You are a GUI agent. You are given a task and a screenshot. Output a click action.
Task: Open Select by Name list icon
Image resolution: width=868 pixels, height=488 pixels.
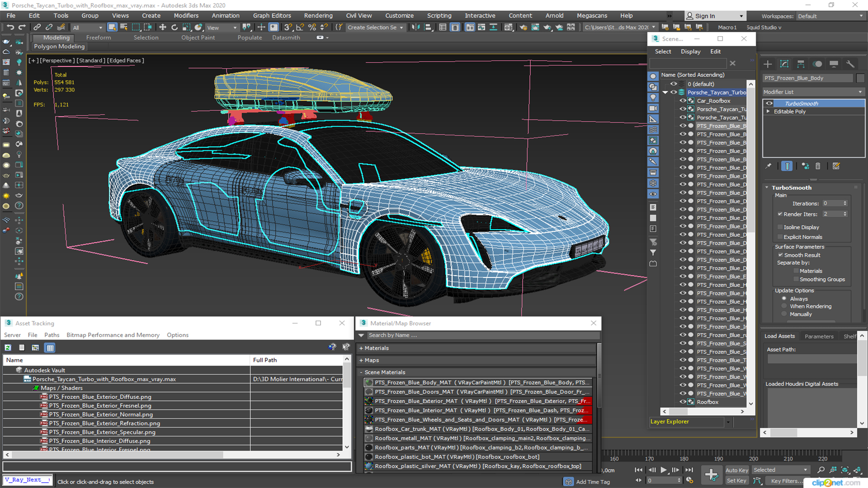124,28
